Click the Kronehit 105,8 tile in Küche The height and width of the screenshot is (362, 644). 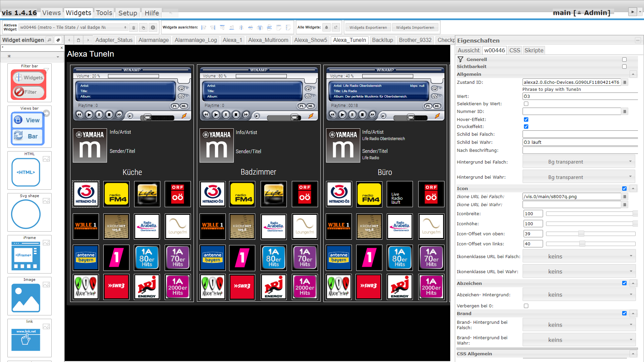tap(116, 227)
